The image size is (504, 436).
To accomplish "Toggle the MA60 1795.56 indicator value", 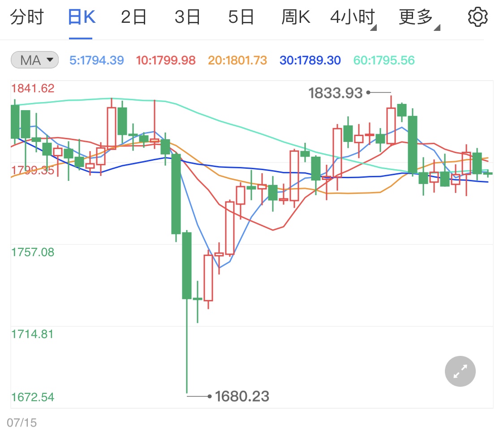I will 383,60.
